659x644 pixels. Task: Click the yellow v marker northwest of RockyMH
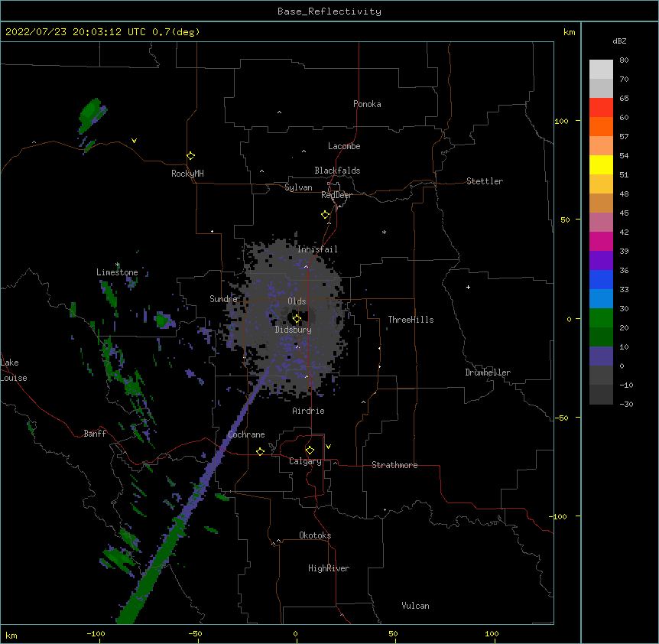click(134, 141)
